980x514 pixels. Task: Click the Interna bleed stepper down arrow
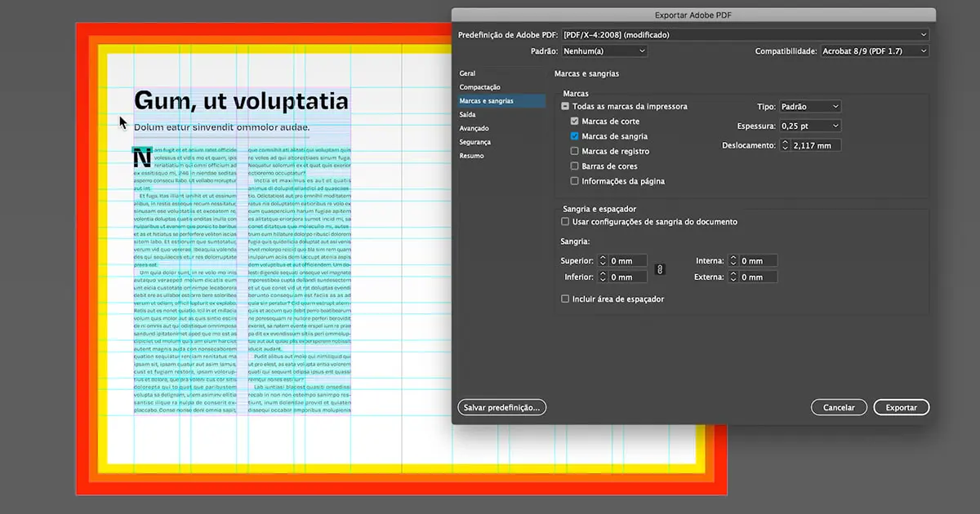[733, 263]
